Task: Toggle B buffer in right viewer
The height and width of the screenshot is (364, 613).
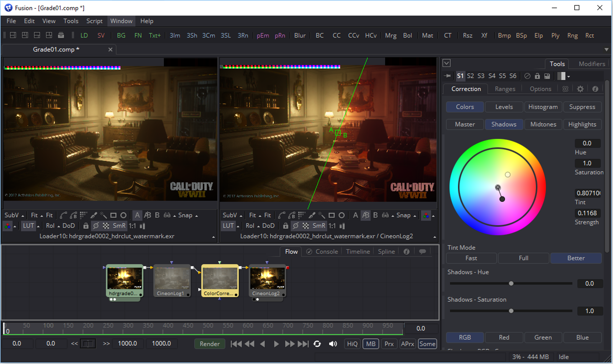Action: coord(375,215)
